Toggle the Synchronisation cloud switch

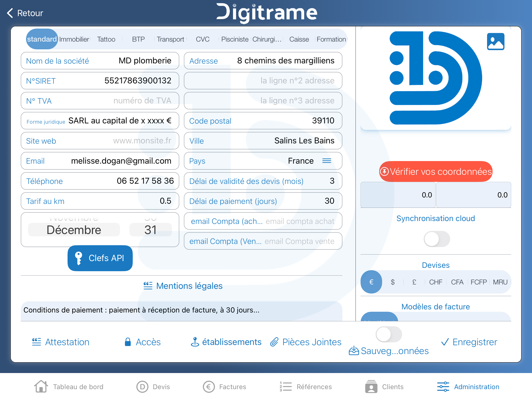(437, 239)
